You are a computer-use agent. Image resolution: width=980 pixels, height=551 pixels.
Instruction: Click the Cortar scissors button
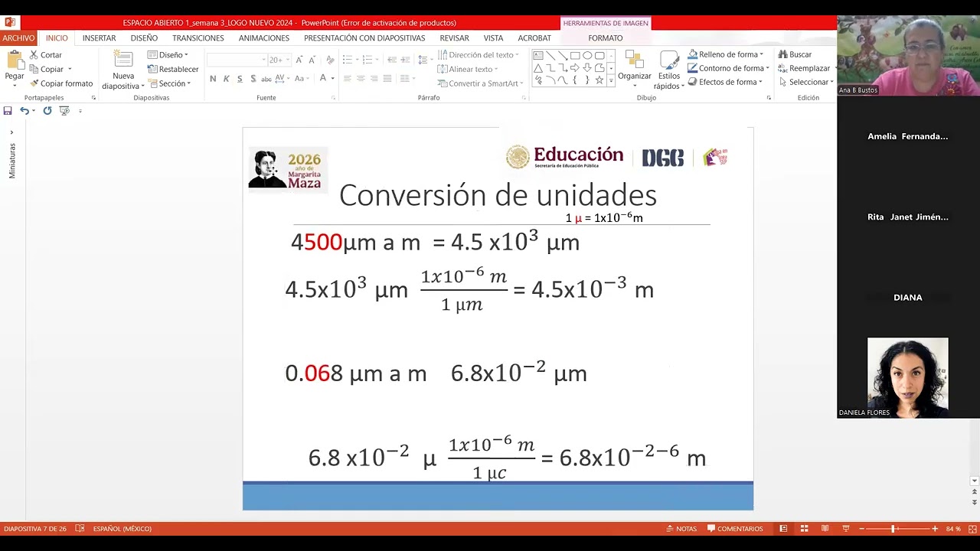[x=46, y=55]
